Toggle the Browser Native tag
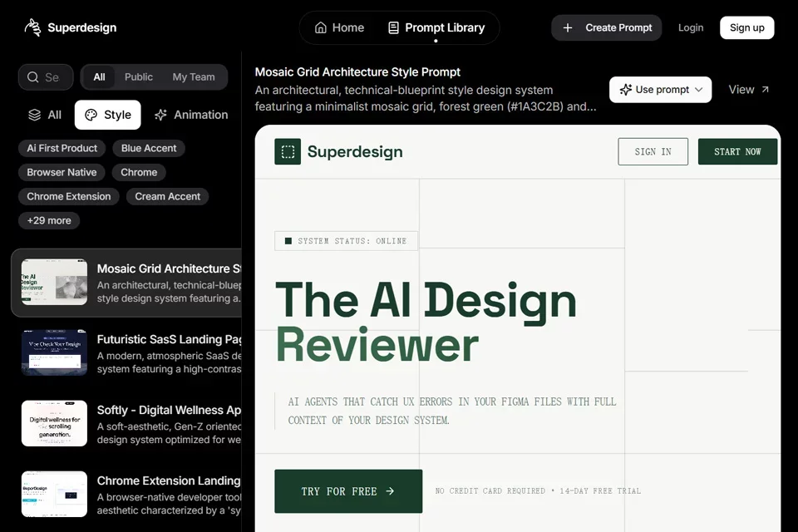 point(62,172)
